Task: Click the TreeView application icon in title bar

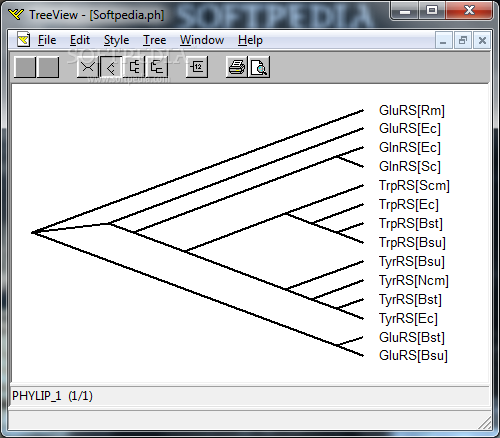Action: click(x=16, y=14)
